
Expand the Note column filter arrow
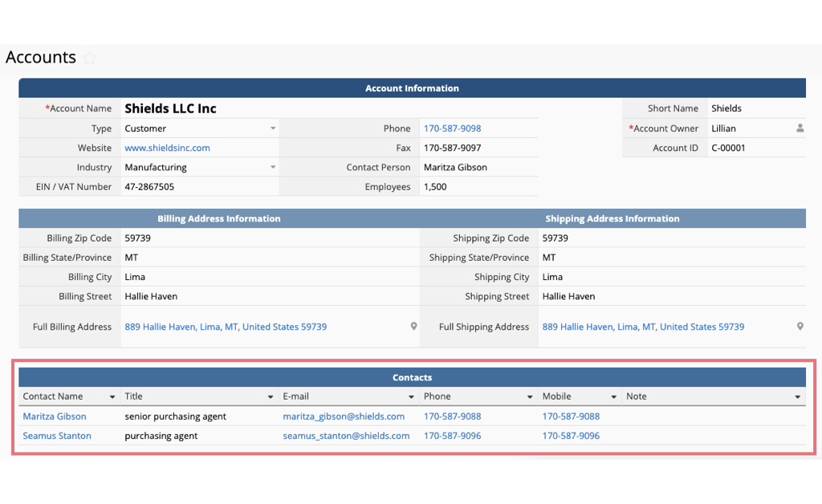click(797, 397)
